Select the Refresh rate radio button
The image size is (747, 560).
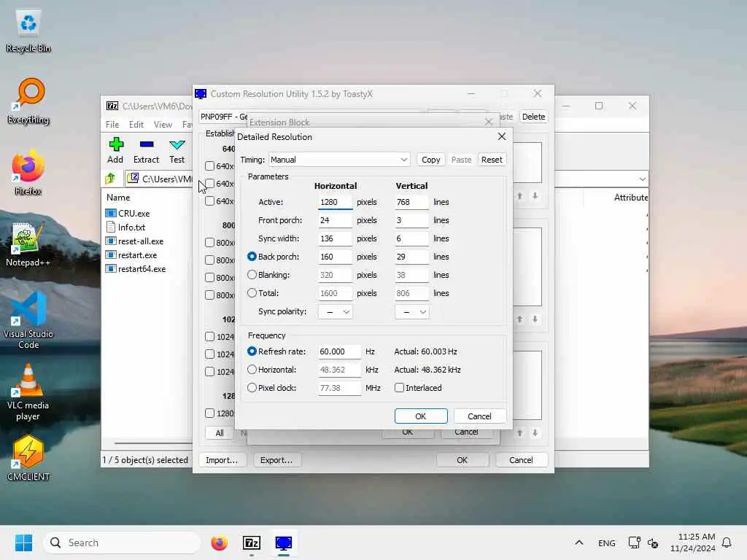[252, 351]
